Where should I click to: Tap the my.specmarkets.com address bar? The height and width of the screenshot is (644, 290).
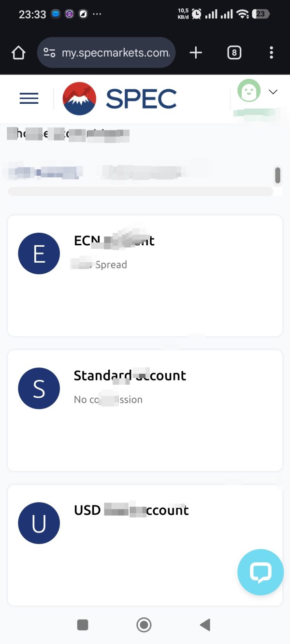115,53
